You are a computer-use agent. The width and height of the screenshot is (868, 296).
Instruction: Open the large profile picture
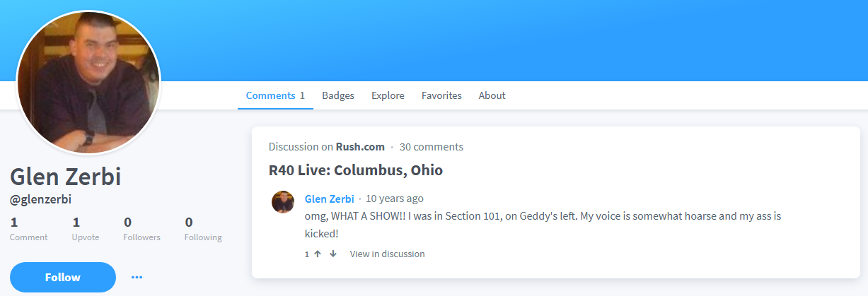[x=88, y=82]
